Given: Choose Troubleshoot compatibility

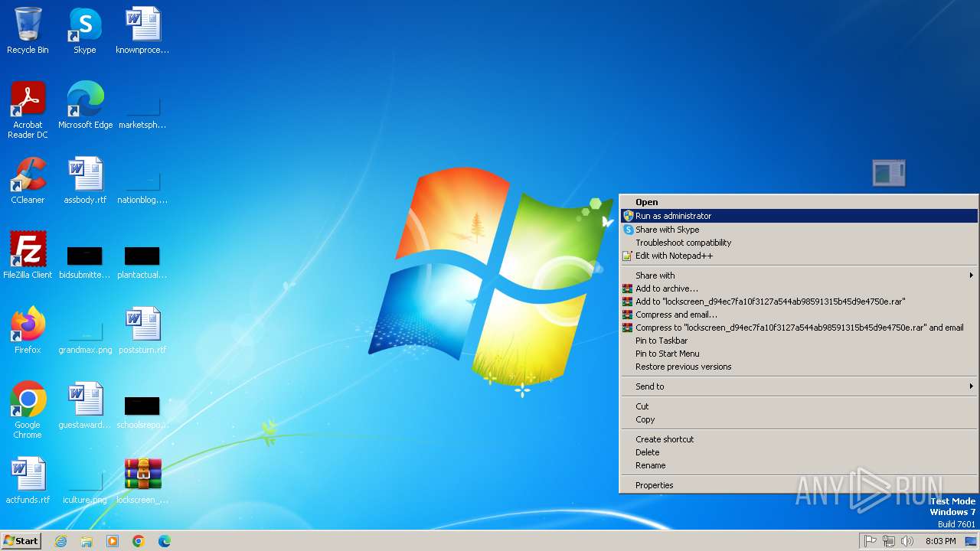Looking at the screenshot, I should click(x=799, y=243).
